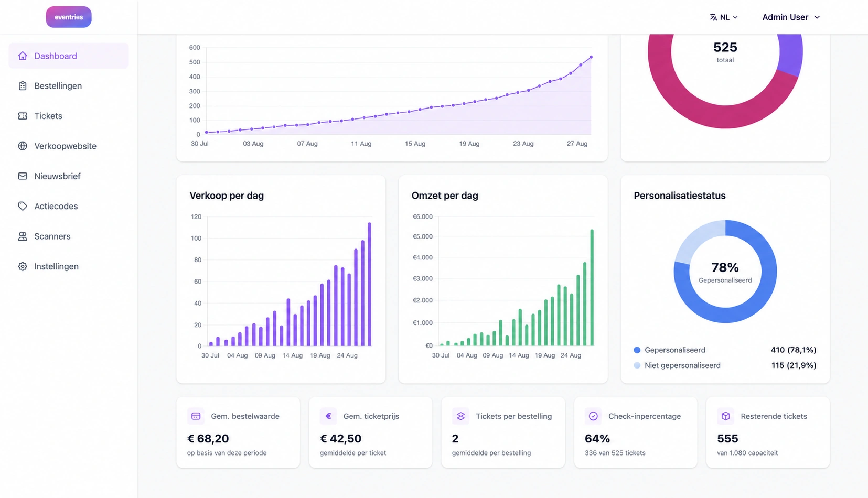This screenshot has height=498, width=868.
Task: Click the 'Personalisatiestatus' heading
Action: pos(680,196)
